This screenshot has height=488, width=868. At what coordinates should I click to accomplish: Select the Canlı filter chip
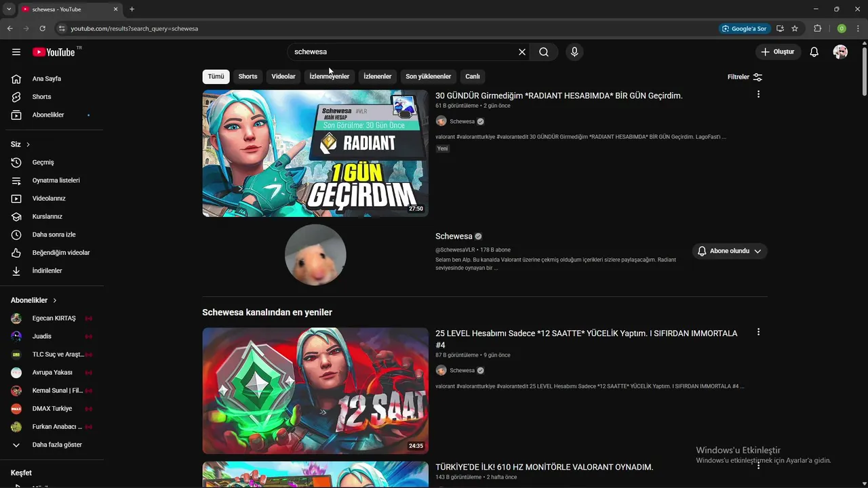(473, 77)
